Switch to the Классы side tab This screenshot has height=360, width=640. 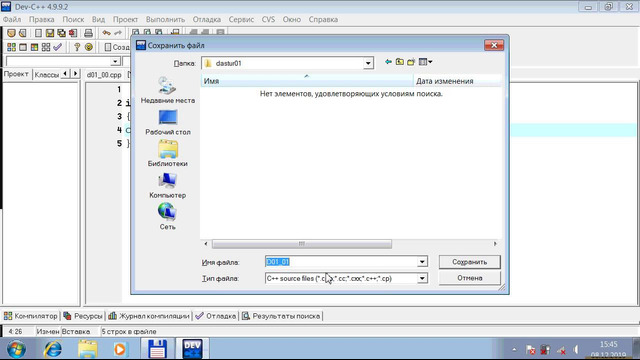47,75
